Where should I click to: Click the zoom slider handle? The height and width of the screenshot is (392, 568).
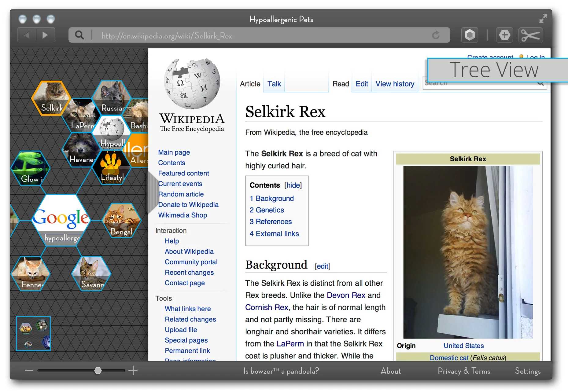click(98, 371)
